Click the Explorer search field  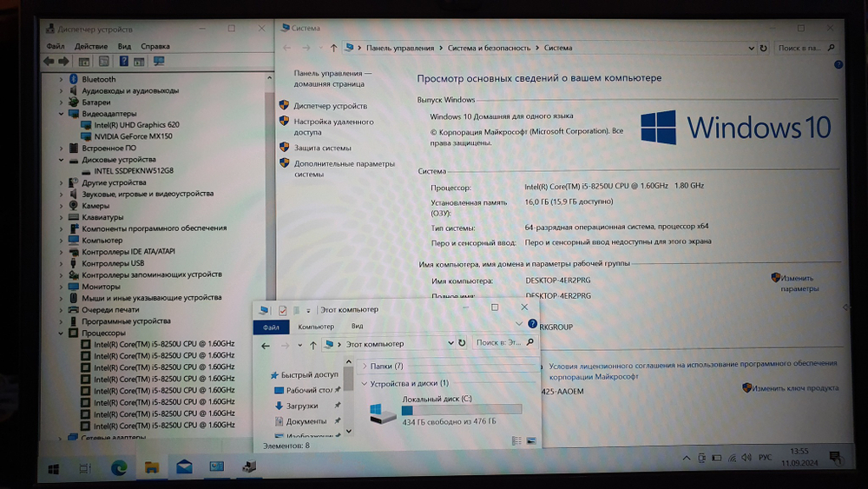point(503,343)
